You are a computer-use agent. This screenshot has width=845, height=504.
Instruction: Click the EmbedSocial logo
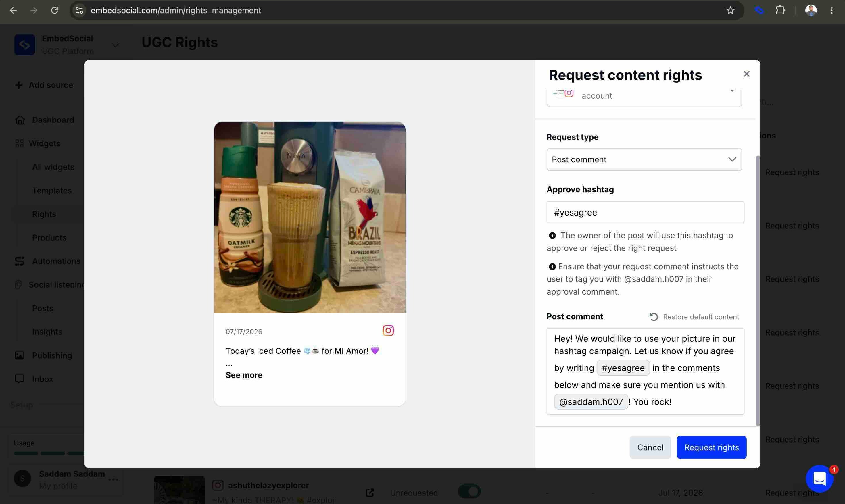pos(24,45)
